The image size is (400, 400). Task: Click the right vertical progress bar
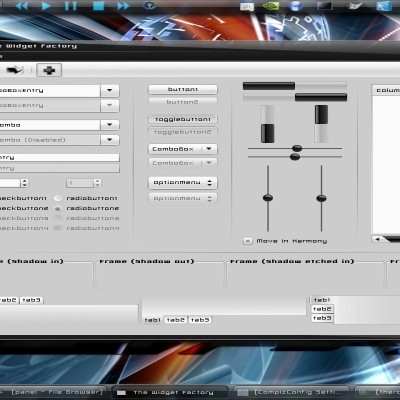(321, 124)
